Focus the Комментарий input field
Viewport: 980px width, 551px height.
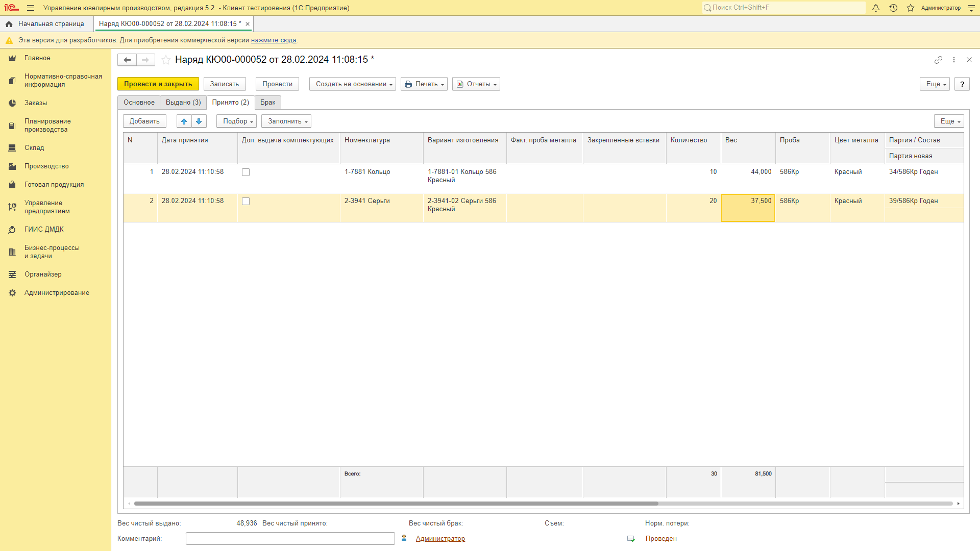tap(290, 539)
